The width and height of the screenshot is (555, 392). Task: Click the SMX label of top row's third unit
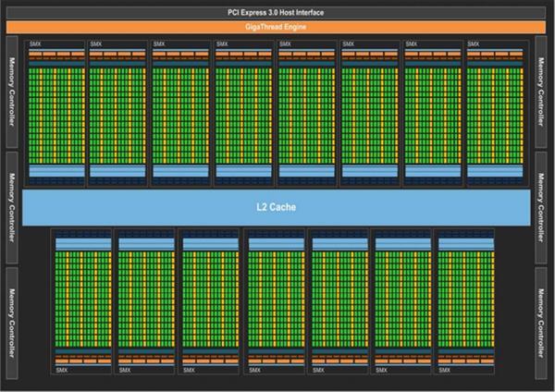click(159, 43)
